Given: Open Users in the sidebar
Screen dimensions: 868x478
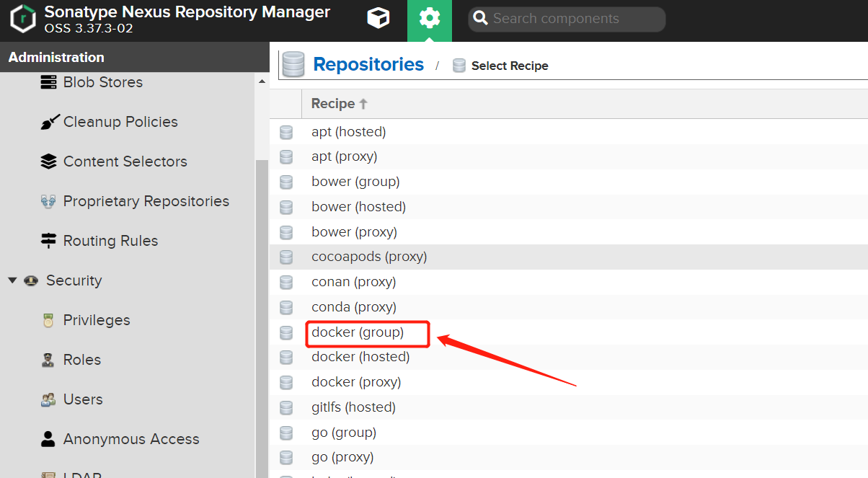Looking at the screenshot, I should click(x=83, y=399).
